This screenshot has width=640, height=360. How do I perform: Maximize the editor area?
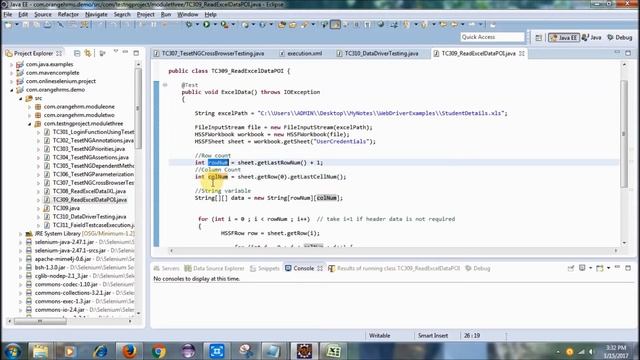click(x=628, y=53)
